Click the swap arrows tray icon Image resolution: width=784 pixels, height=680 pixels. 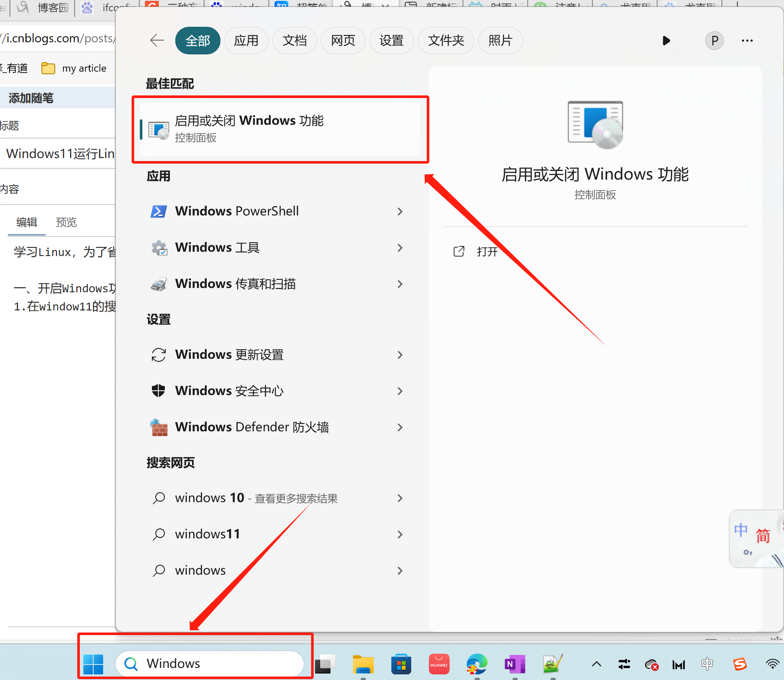point(624,664)
